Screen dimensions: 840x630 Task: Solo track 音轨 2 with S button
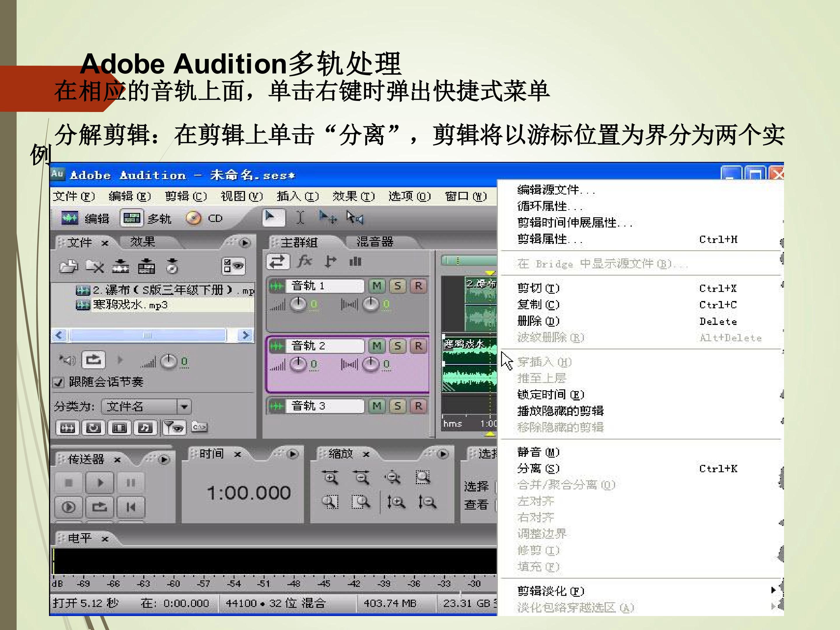point(398,346)
